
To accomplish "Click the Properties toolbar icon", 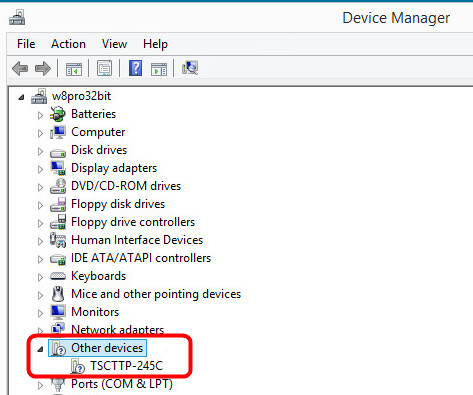I will [104, 68].
